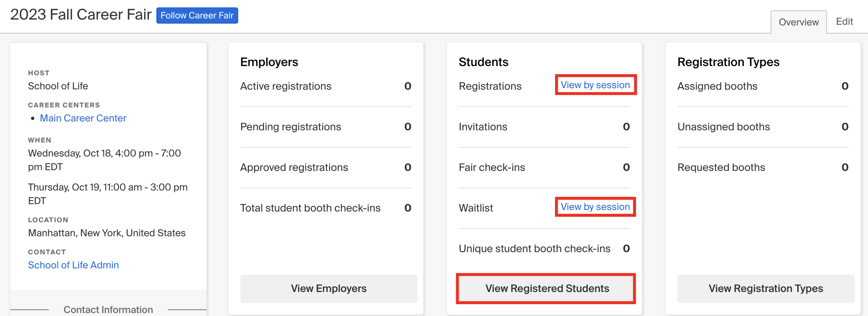Click the Registration Types card heading
Image resolution: width=868 pixels, height=316 pixels.
tap(728, 62)
